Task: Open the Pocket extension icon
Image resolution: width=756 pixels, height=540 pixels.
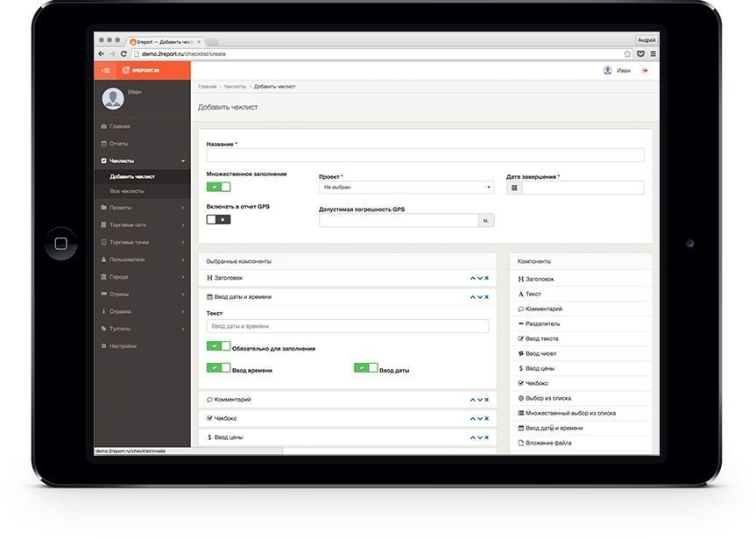Action: (640, 54)
